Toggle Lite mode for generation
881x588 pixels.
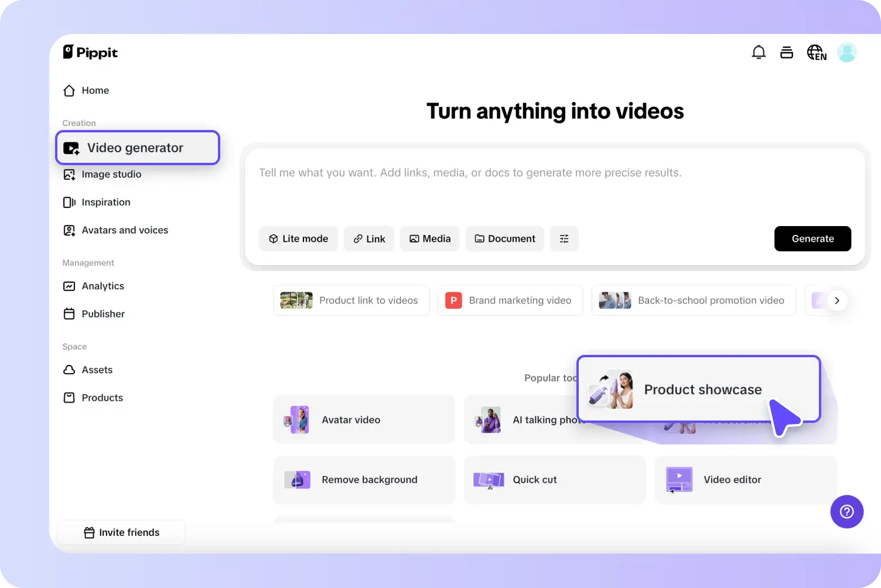(x=298, y=238)
